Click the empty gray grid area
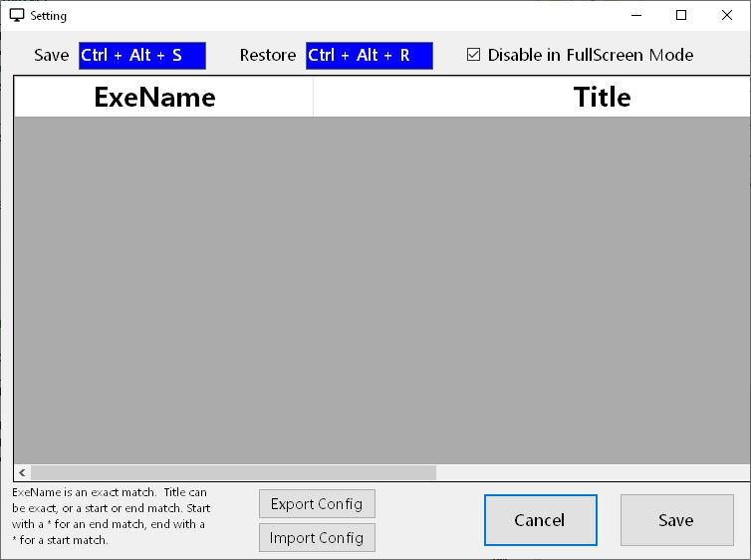 [378, 289]
